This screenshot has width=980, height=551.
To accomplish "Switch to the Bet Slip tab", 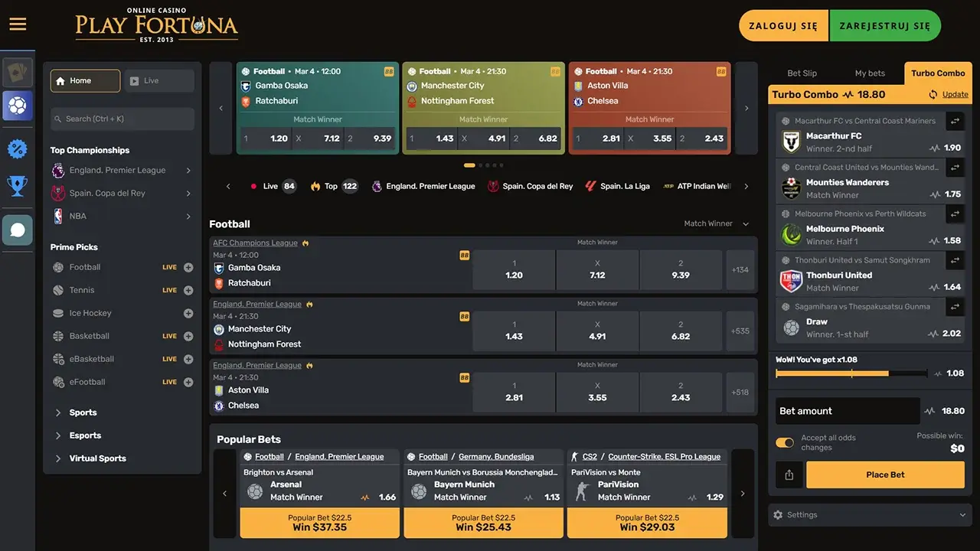I will [x=802, y=73].
